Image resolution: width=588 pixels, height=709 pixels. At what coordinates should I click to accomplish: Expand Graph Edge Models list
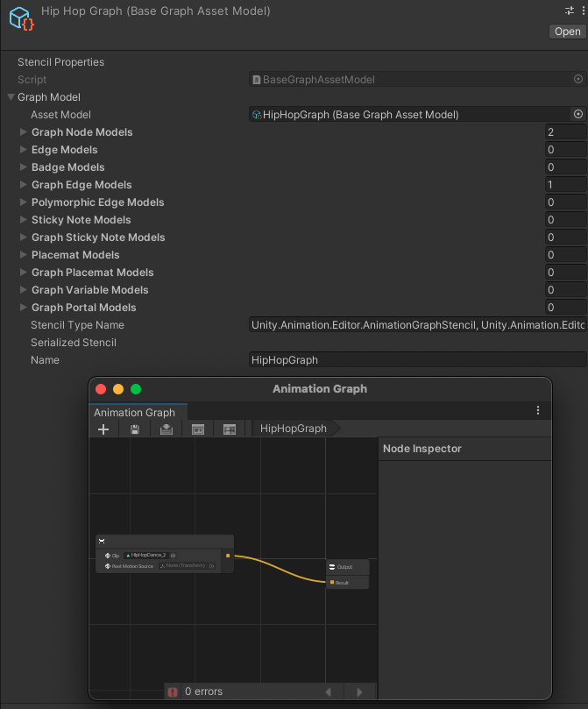coord(24,184)
